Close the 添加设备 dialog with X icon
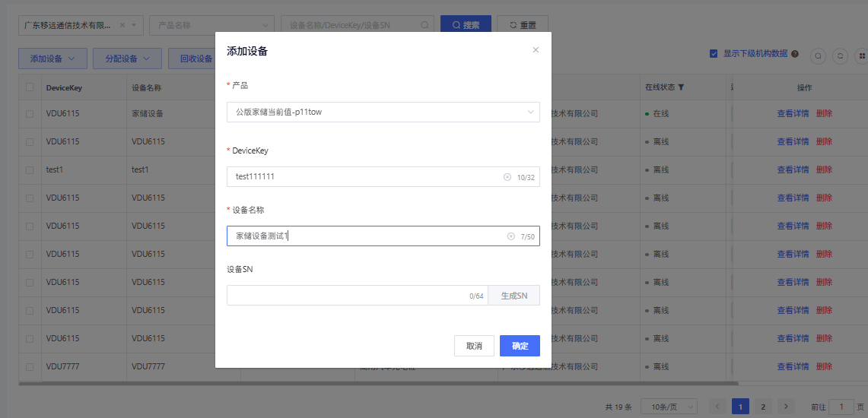 pyautogui.click(x=536, y=50)
